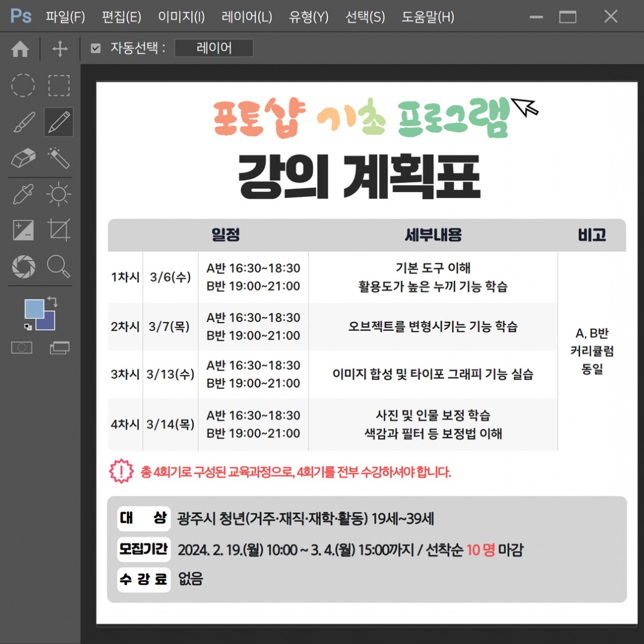Screen dimensions: 644x644
Task: Swap foreground and background colors arrow
Action: pyautogui.click(x=52, y=302)
